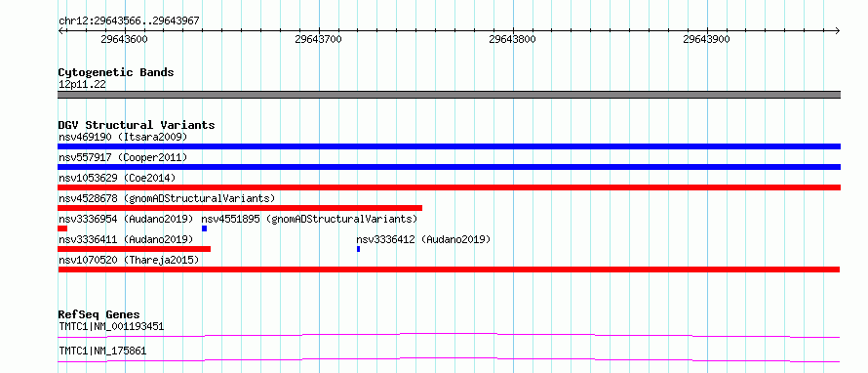This screenshot has height=373, width=868.
Task: Click the red bar for nsv1053629
Action: click(449, 187)
